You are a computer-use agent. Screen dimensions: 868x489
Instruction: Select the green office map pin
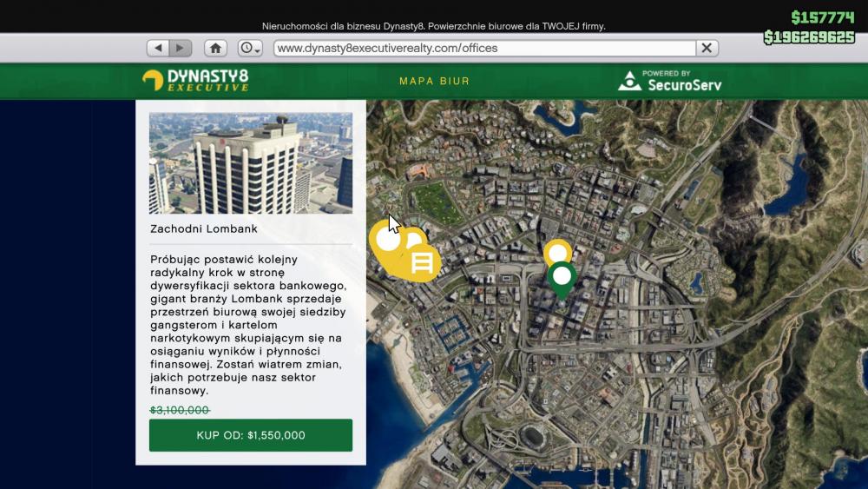click(562, 279)
